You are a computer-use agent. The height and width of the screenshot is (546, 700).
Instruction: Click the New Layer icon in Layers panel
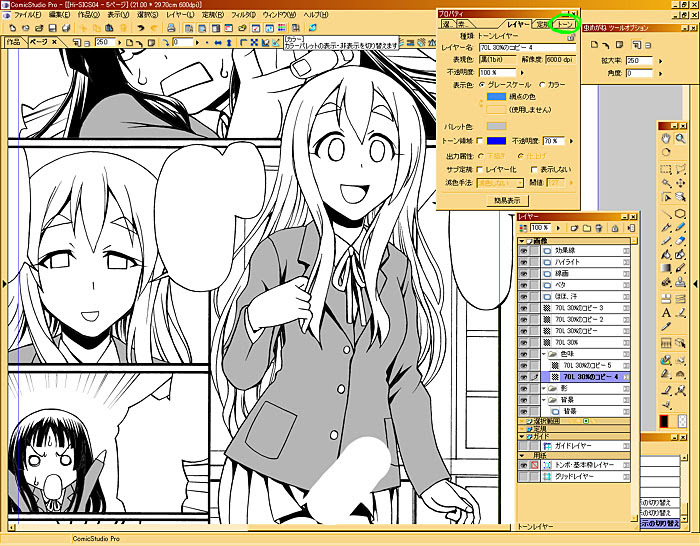click(574, 228)
